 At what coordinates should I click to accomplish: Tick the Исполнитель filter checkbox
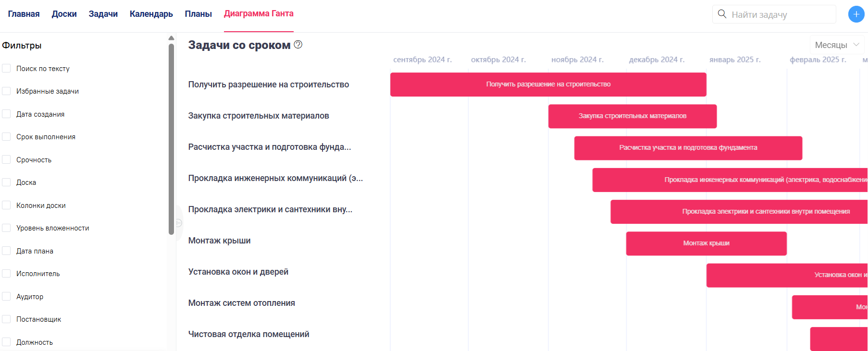pos(7,274)
